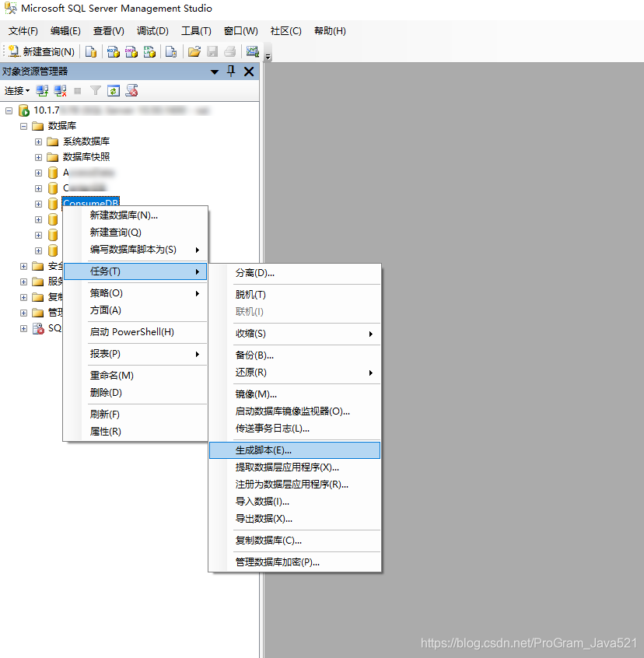This screenshot has width=644, height=658.
Task: Open the 报表(P) submenu
Action: click(x=135, y=354)
